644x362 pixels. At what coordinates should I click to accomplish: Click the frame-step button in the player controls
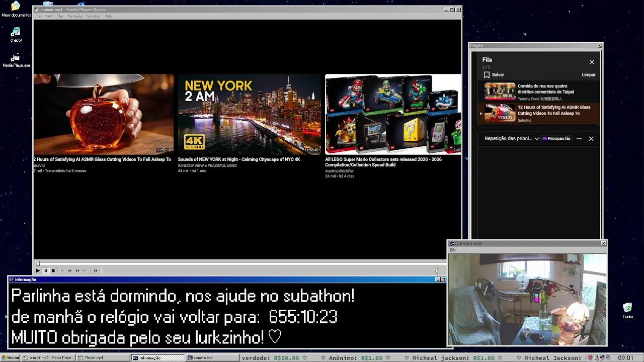pos(96,270)
